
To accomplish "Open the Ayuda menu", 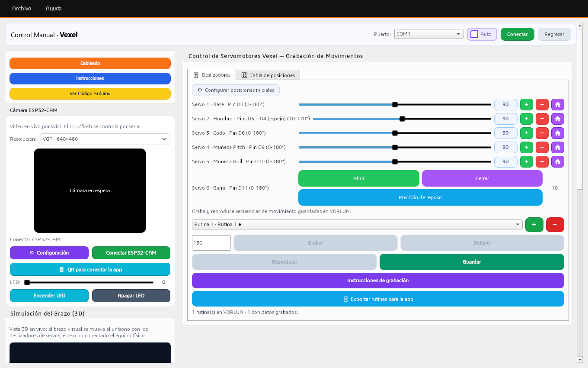I will 54,8.
